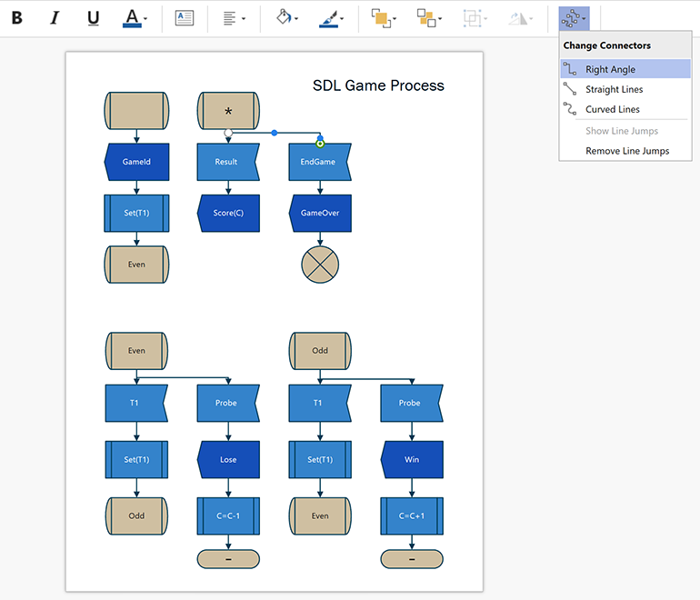The height and width of the screenshot is (600, 700).
Task: Click the blue line color swatch bar
Action: point(330,25)
